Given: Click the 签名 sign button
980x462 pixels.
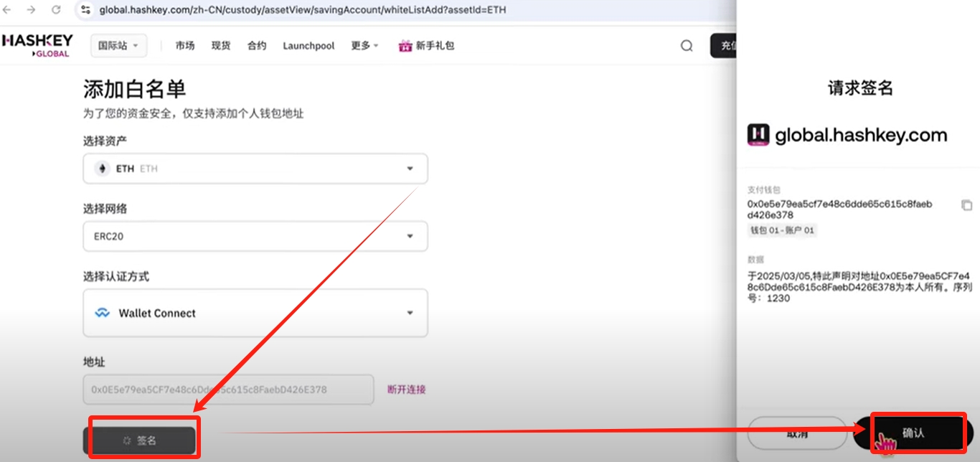Looking at the screenshot, I should point(139,440).
